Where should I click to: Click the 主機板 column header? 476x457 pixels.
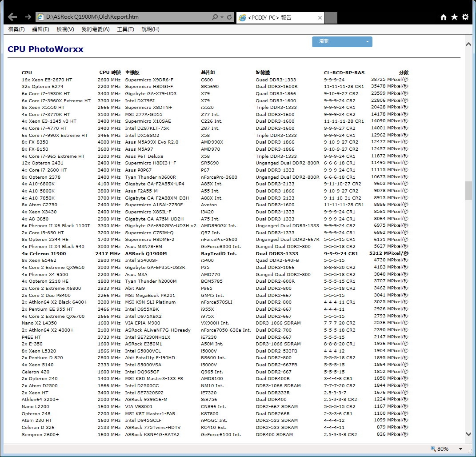(x=132, y=72)
